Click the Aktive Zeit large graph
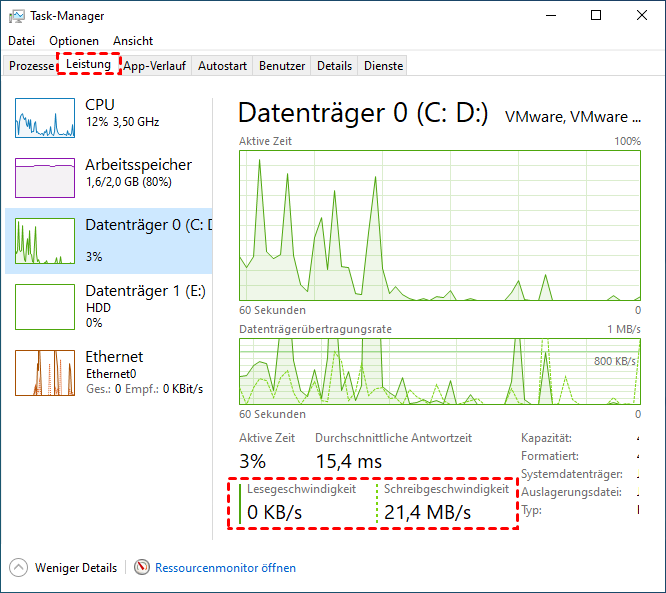This screenshot has width=666, height=593. click(x=440, y=225)
